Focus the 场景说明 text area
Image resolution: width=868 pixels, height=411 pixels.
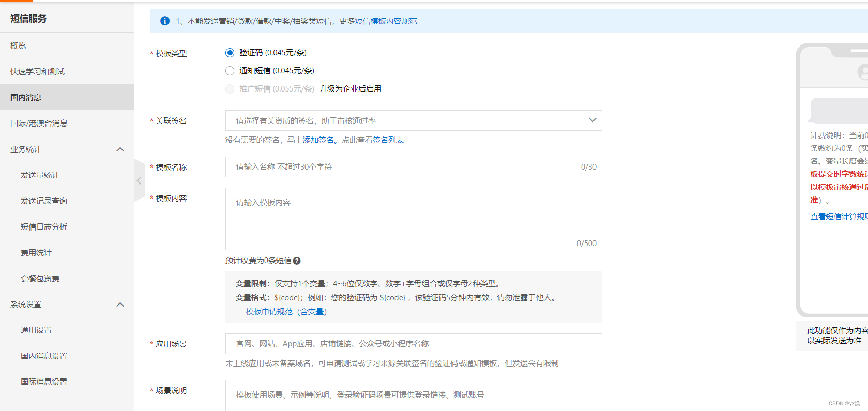[x=414, y=395]
